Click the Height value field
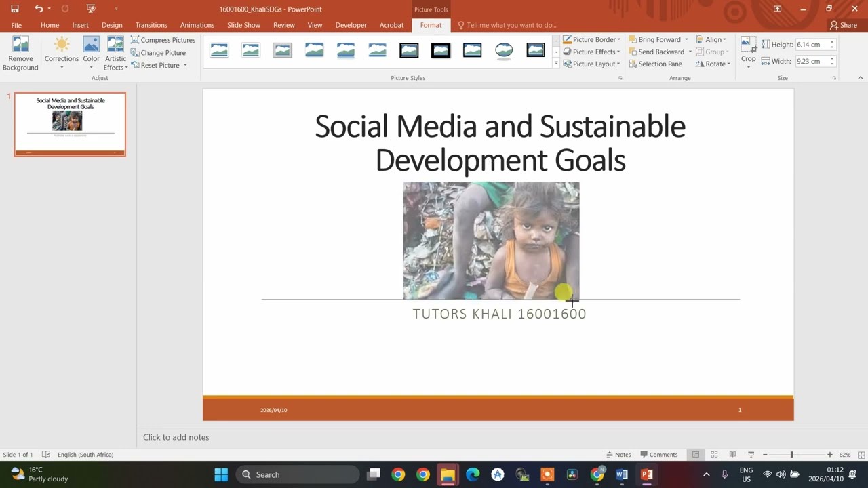868x488 pixels. pyautogui.click(x=811, y=45)
